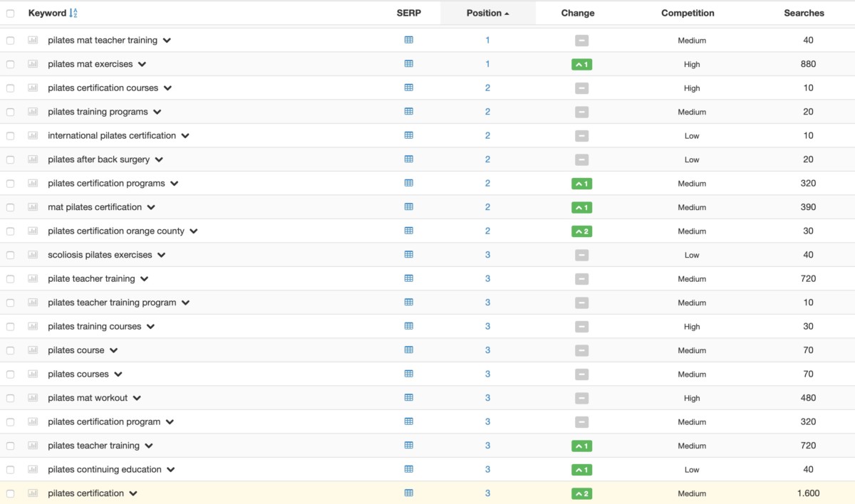
Task: Select checkbox for pilates training programs
Action: click(x=11, y=112)
